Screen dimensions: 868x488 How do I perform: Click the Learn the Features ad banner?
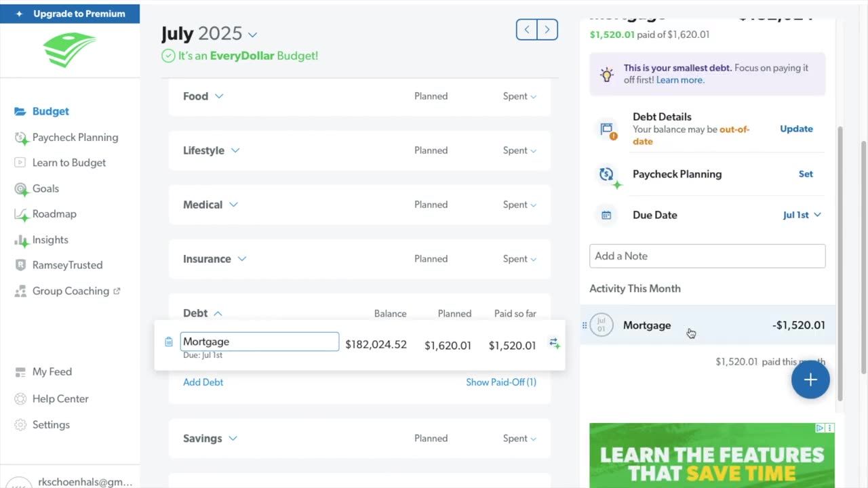click(x=712, y=455)
